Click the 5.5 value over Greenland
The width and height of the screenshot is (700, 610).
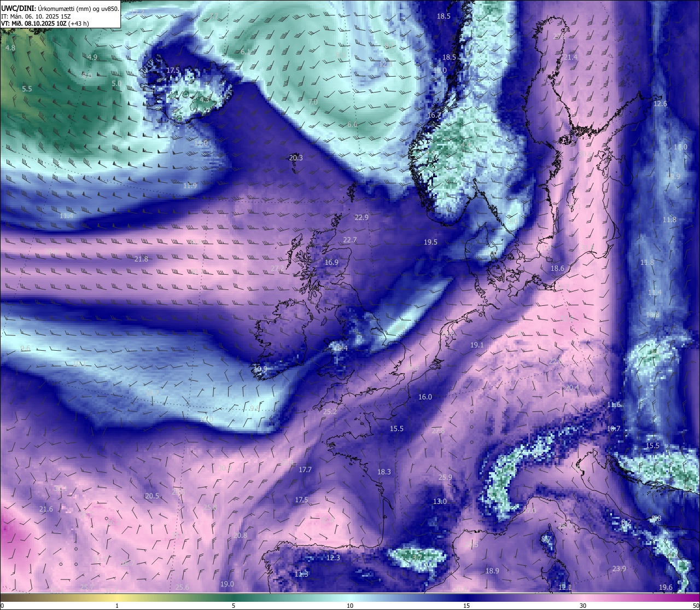(27, 89)
